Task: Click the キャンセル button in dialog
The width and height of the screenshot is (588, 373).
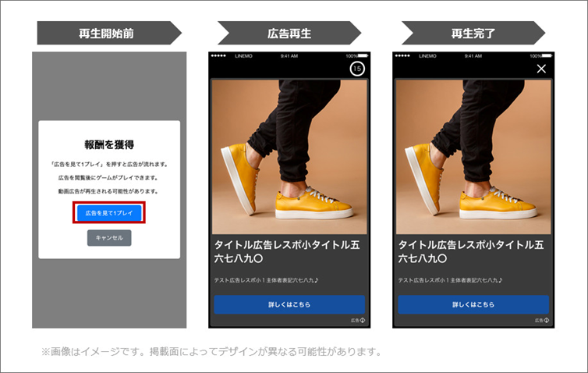Action: tap(109, 238)
